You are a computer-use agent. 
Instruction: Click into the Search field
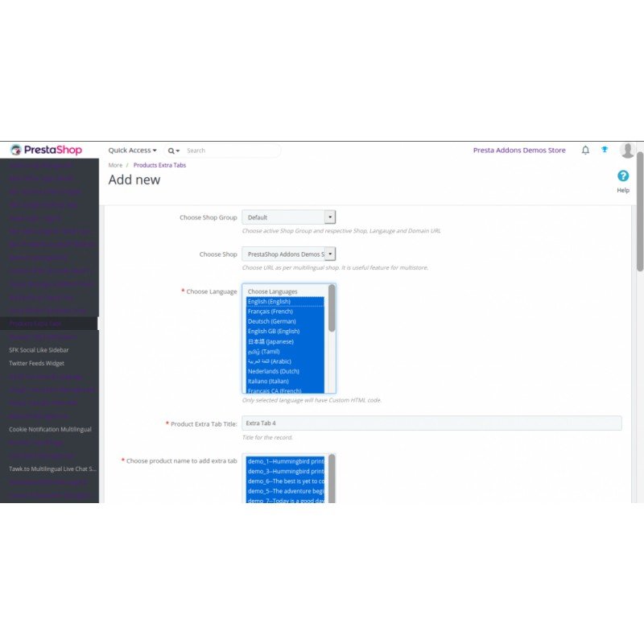click(x=232, y=151)
